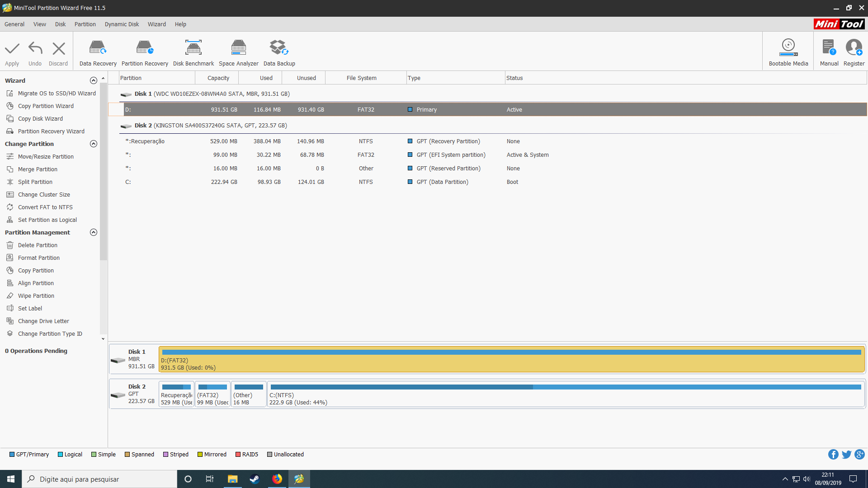The width and height of the screenshot is (868, 488).
Task: Start Migrate OS to SSD/HD Wizard
Action: 51,94
